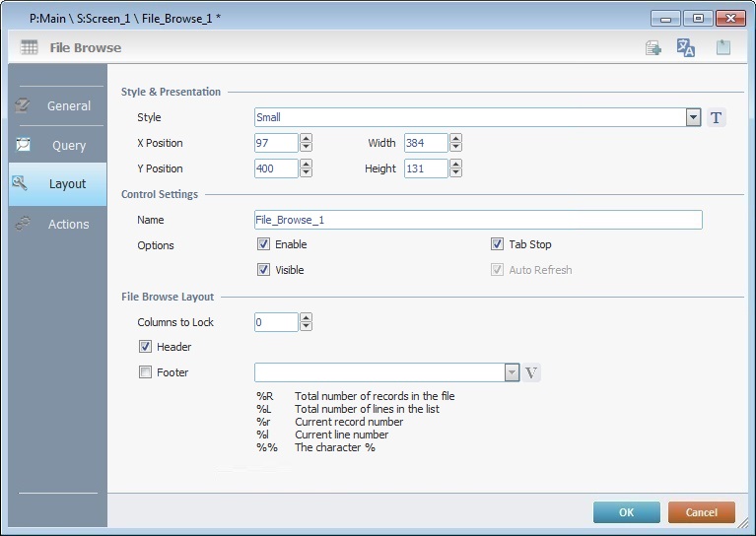
Task: Click the Actions tab's link icon
Action: (24, 224)
